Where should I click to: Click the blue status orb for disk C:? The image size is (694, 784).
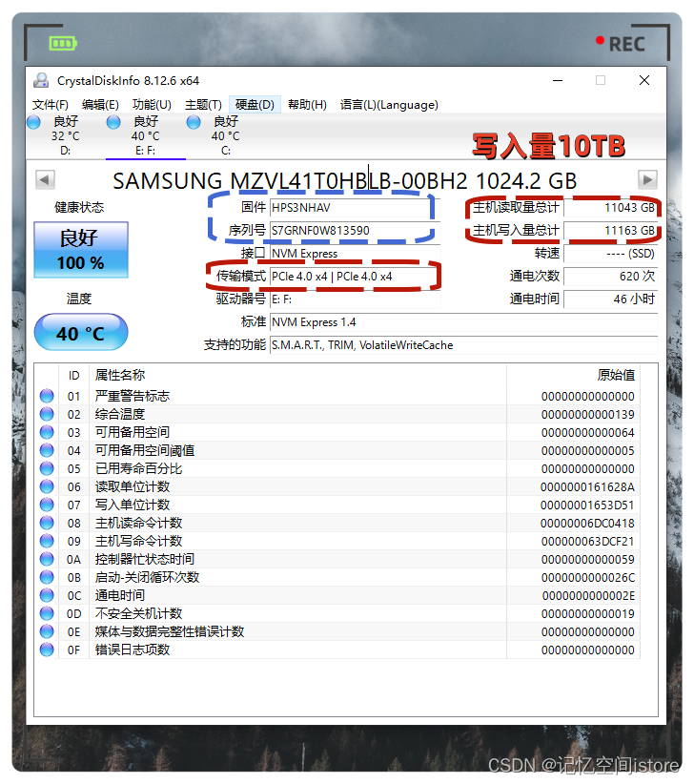coord(194,122)
